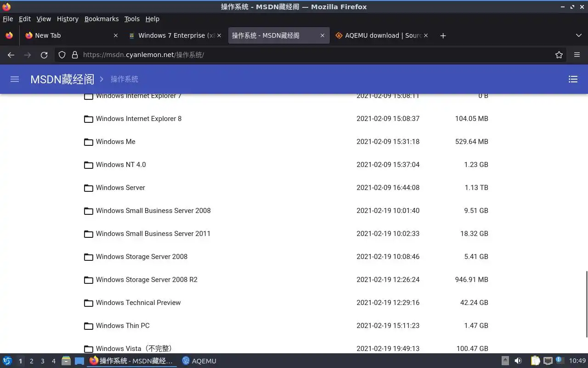The image size is (588, 368).
Task: Reload the current page
Action: 44,55
